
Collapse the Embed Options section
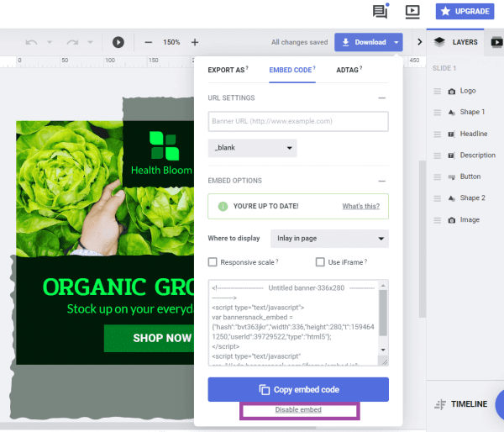[x=382, y=181]
